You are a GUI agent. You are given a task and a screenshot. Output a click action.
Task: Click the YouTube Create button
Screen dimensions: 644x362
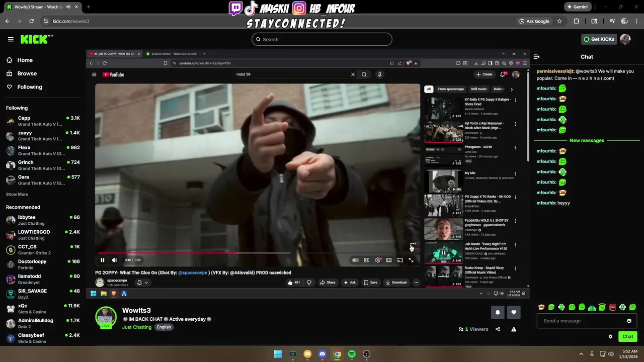click(x=485, y=74)
